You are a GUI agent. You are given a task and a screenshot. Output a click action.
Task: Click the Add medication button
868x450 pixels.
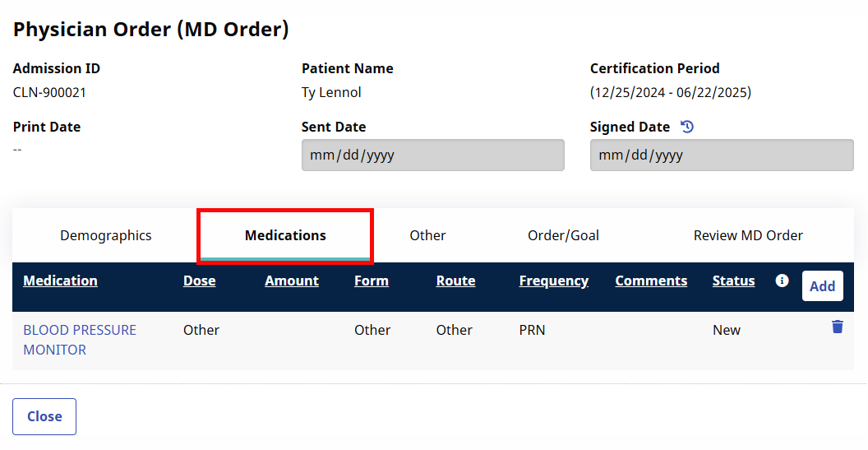[822, 286]
